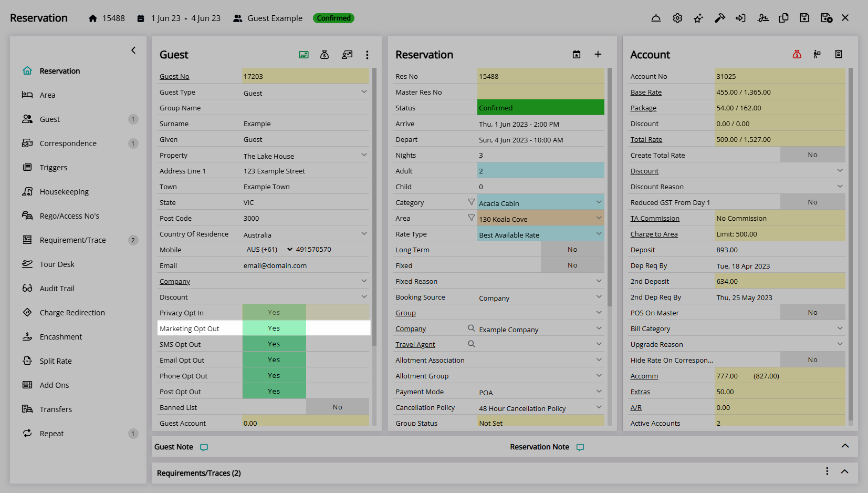The height and width of the screenshot is (493, 868).
Task: Open Charge Redirection in sidebar
Action: 72,313
